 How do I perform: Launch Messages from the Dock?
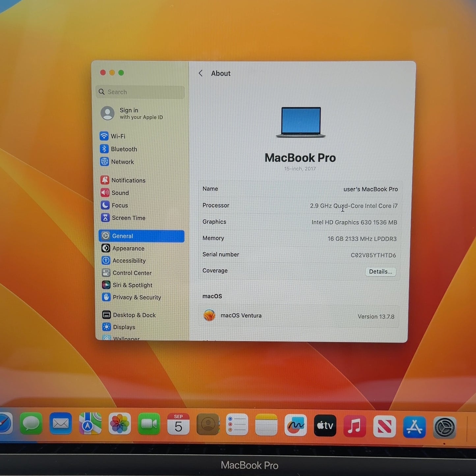point(31,424)
